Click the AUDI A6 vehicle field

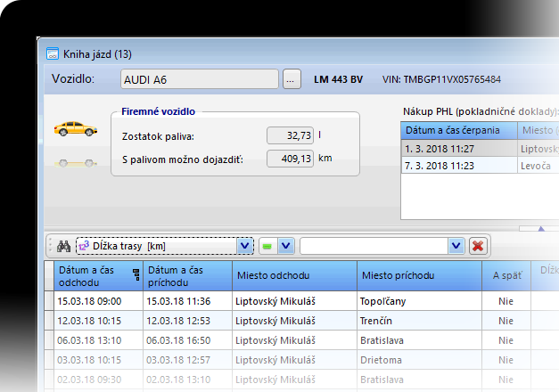[x=200, y=79]
